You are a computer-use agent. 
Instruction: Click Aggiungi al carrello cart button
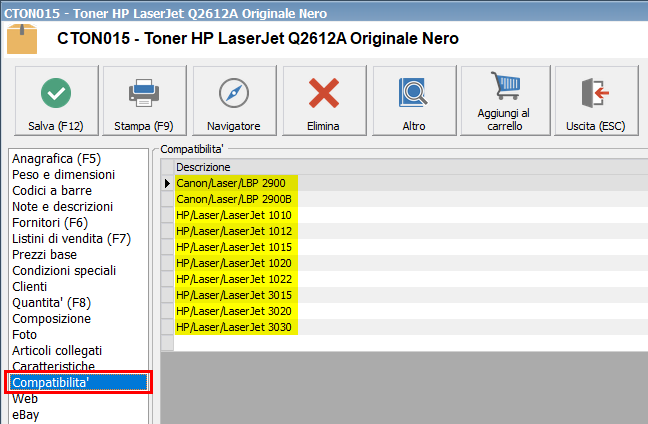click(x=505, y=100)
